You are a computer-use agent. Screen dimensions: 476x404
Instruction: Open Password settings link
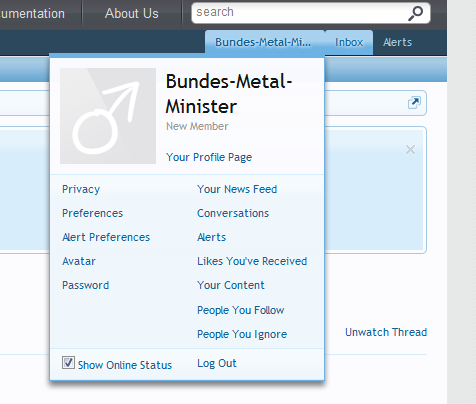click(86, 285)
